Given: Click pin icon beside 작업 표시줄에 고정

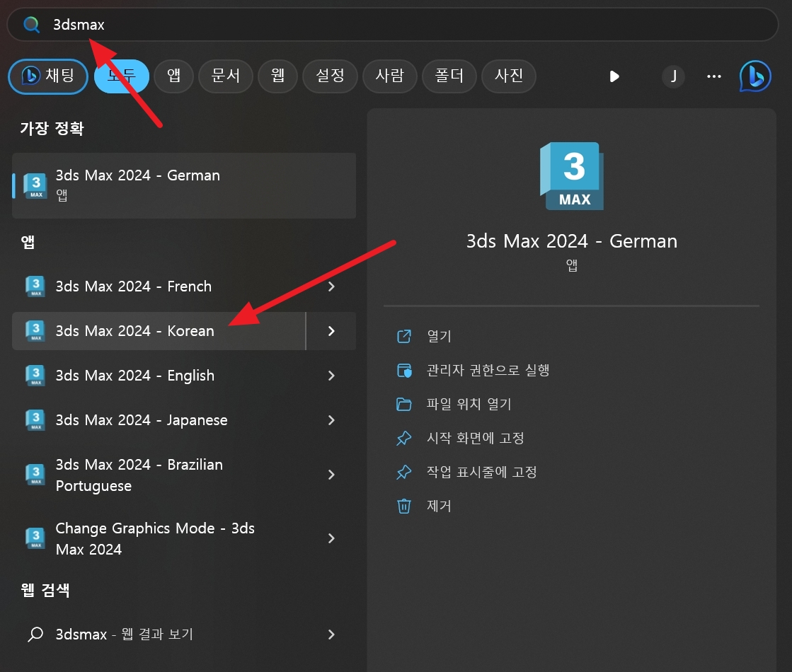Looking at the screenshot, I should [x=404, y=473].
